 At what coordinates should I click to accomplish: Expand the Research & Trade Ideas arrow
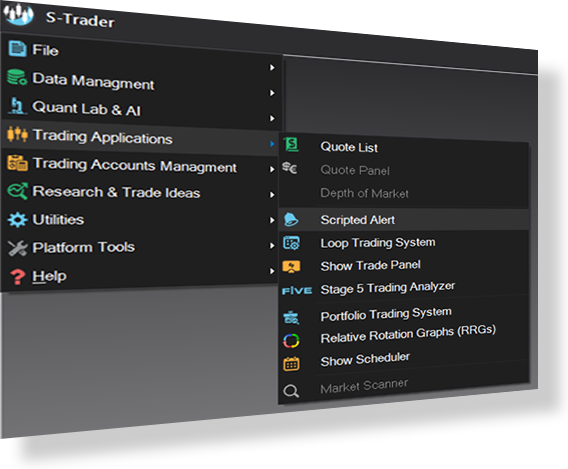click(272, 194)
